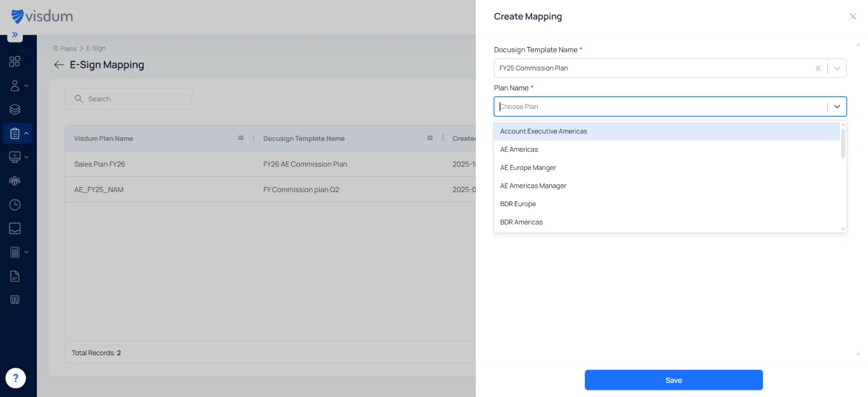Image resolution: width=868 pixels, height=397 pixels.
Task: Click scroll-down arrow of options list
Action: tap(843, 229)
